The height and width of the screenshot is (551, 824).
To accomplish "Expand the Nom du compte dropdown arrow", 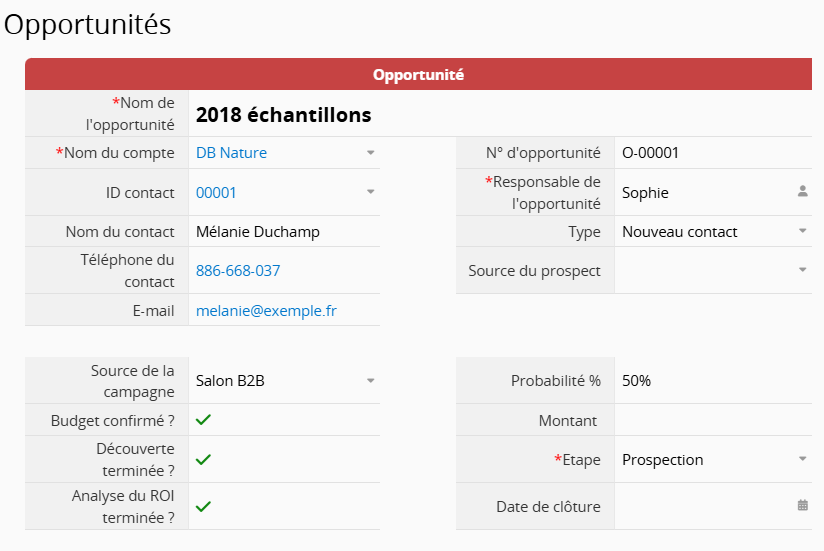I will 370,153.
